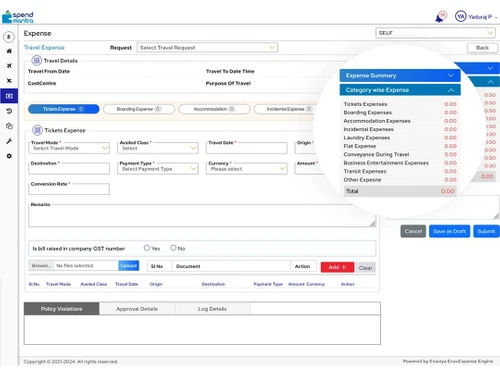
Task: Open the Availed Class dropdown
Action: point(158,148)
